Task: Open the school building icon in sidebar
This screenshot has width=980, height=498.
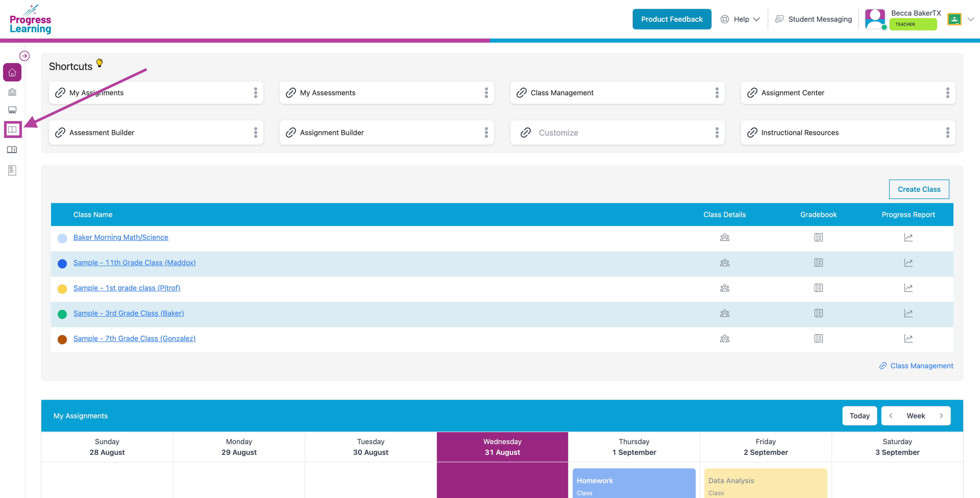Action: [12, 92]
